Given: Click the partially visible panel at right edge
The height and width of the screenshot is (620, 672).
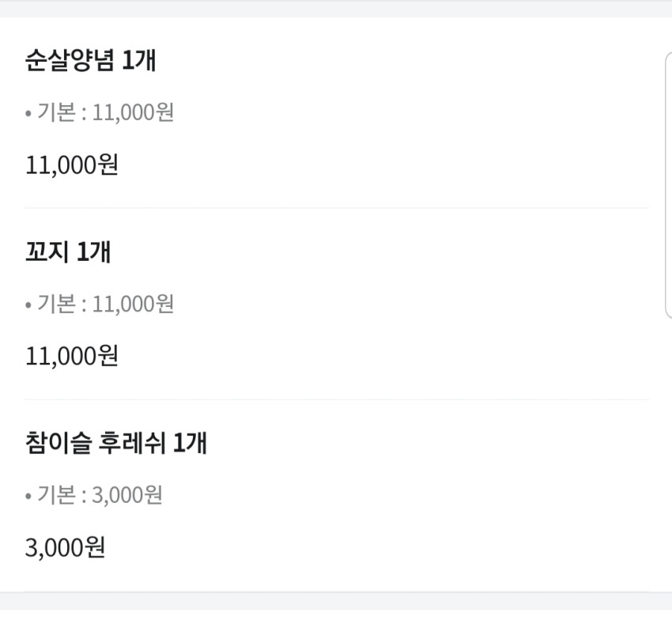Looking at the screenshot, I should pos(669,185).
